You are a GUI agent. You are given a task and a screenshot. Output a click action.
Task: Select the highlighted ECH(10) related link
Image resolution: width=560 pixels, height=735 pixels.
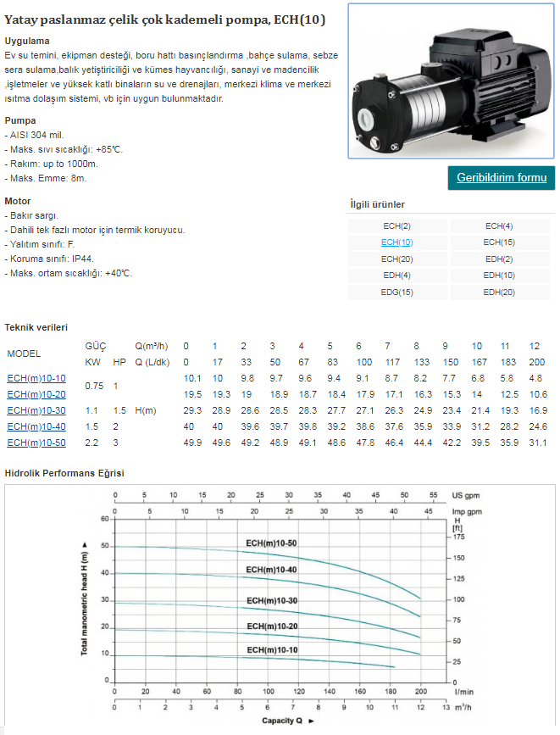[x=397, y=242]
